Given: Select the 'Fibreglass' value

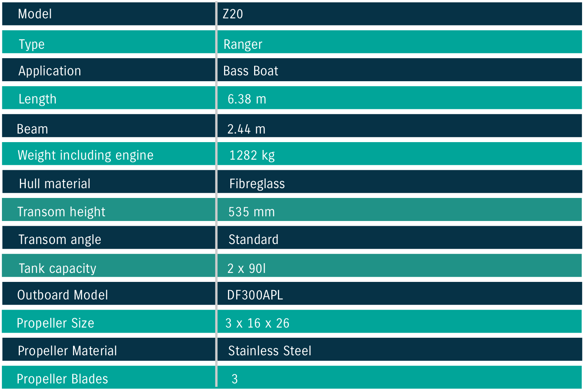Looking at the screenshot, I should (x=257, y=184).
